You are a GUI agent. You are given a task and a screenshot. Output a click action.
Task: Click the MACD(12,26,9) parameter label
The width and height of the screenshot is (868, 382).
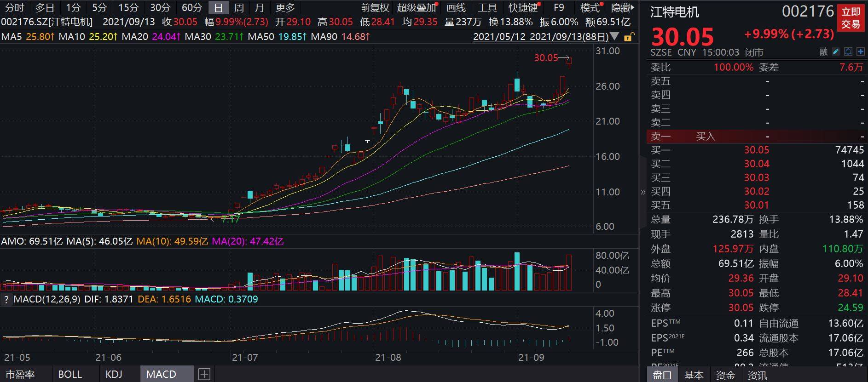(x=46, y=299)
